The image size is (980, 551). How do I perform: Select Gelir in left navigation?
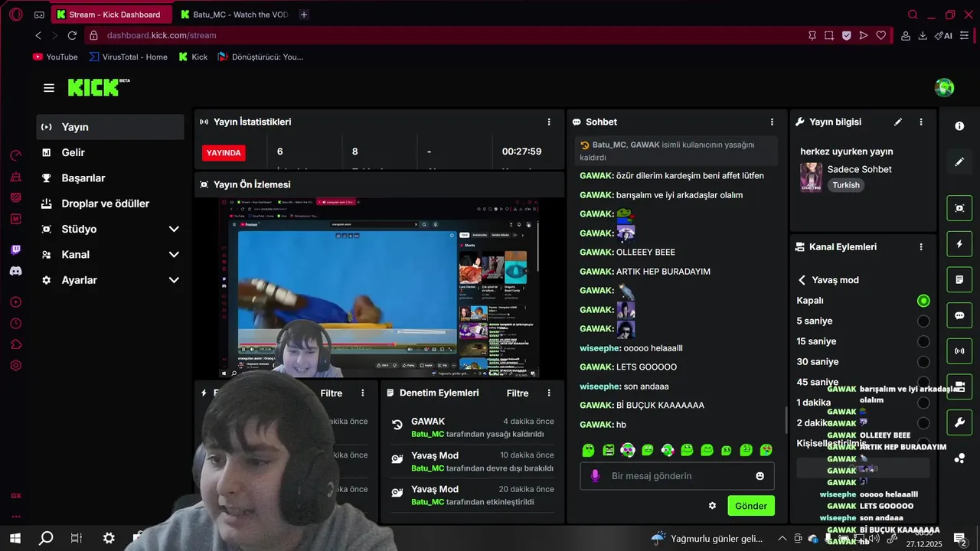click(x=110, y=152)
